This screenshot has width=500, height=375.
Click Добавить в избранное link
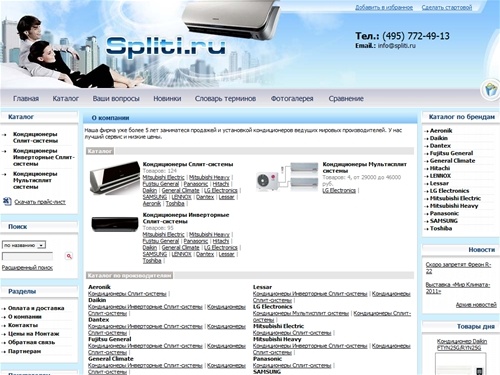(x=384, y=7)
